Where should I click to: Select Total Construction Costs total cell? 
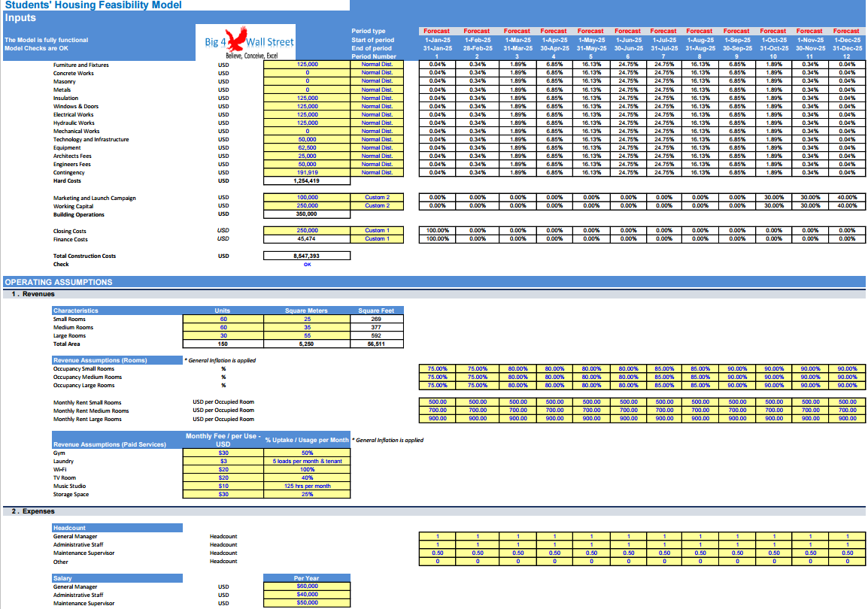pos(307,256)
